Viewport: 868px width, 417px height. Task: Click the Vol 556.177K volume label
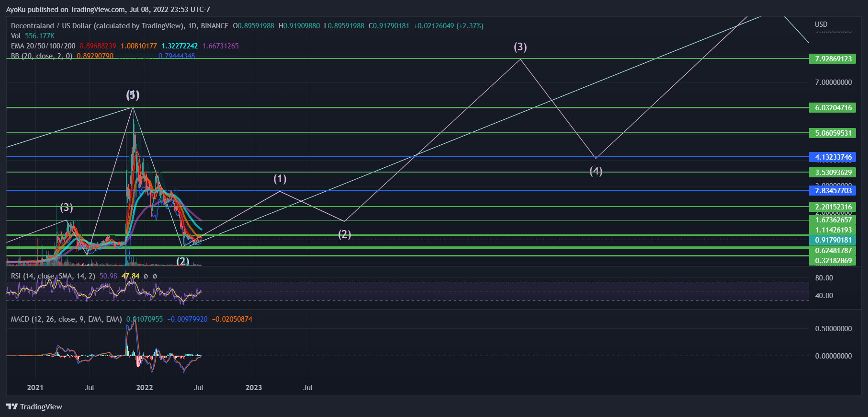pyautogui.click(x=33, y=36)
